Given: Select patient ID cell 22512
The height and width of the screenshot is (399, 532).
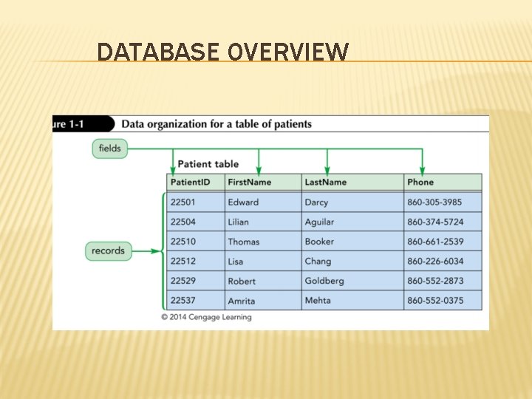Looking at the screenshot, I should point(196,262).
